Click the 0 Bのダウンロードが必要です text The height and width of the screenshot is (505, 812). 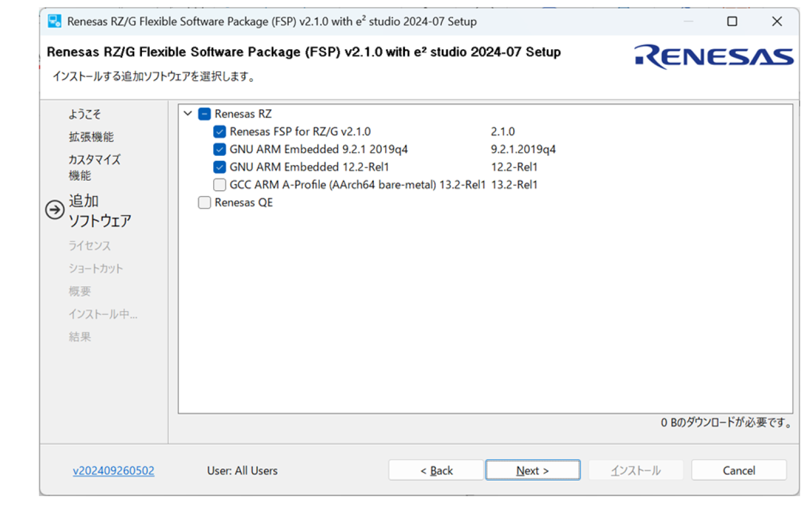[x=726, y=423]
